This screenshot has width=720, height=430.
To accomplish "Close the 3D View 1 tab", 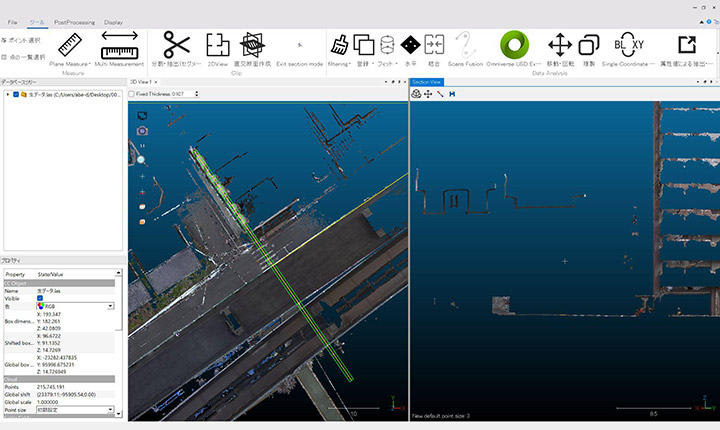I will 156,82.
